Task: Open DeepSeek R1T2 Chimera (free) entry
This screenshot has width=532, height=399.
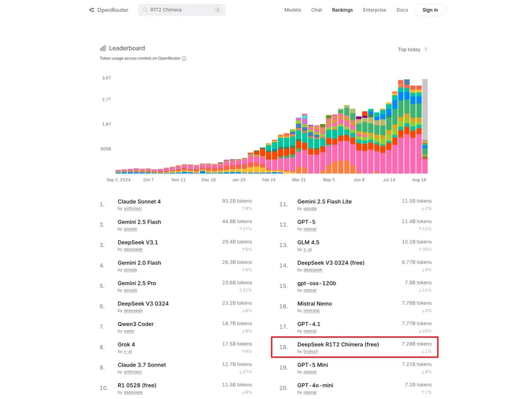Action: tap(338, 344)
